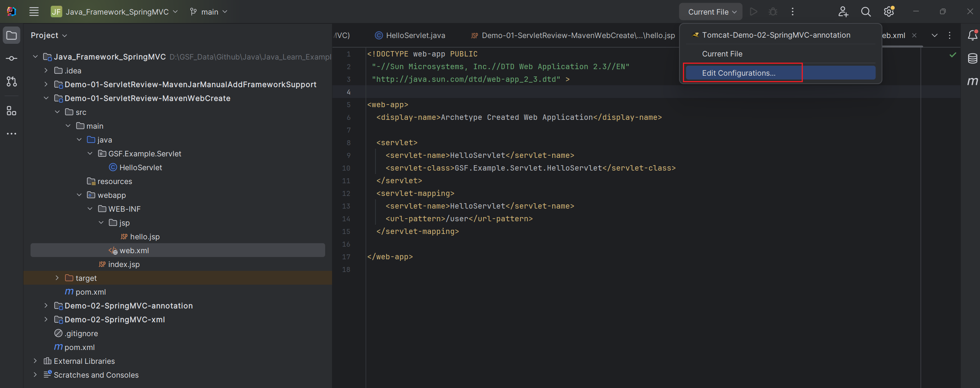The height and width of the screenshot is (388, 980).
Task: Open the main hamburger menu
Action: pos(34,12)
